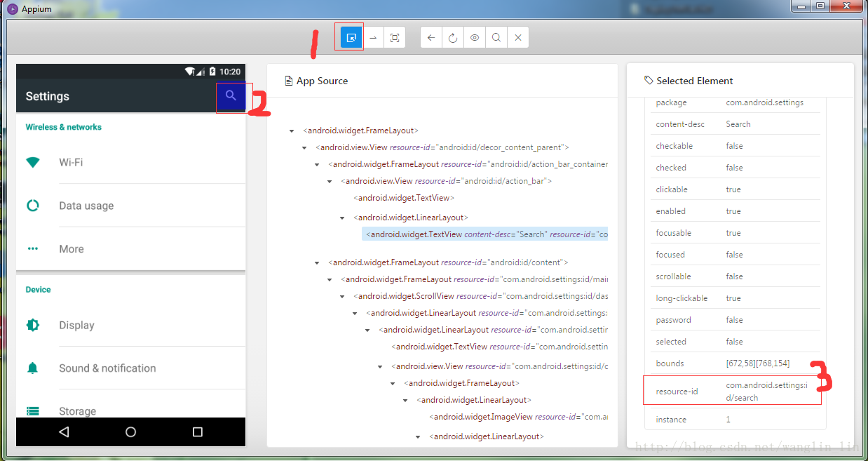Collapse decor_content_parent View node
The height and width of the screenshot is (461, 868).
304,148
